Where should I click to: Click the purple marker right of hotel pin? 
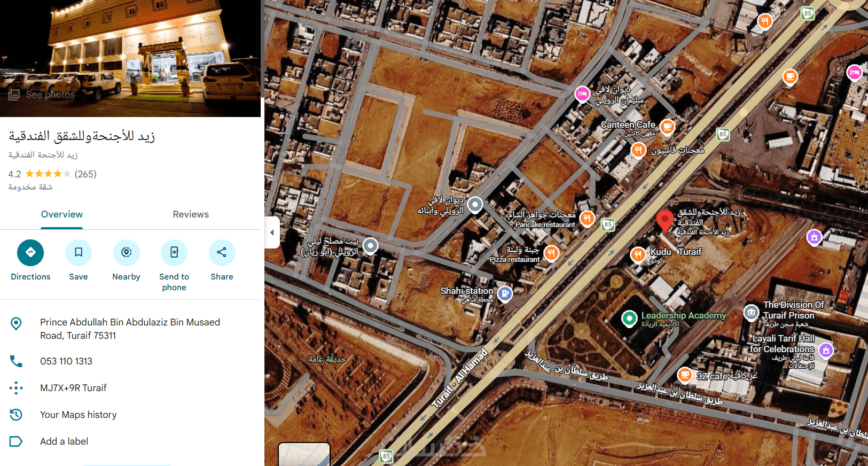coord(814,237)
